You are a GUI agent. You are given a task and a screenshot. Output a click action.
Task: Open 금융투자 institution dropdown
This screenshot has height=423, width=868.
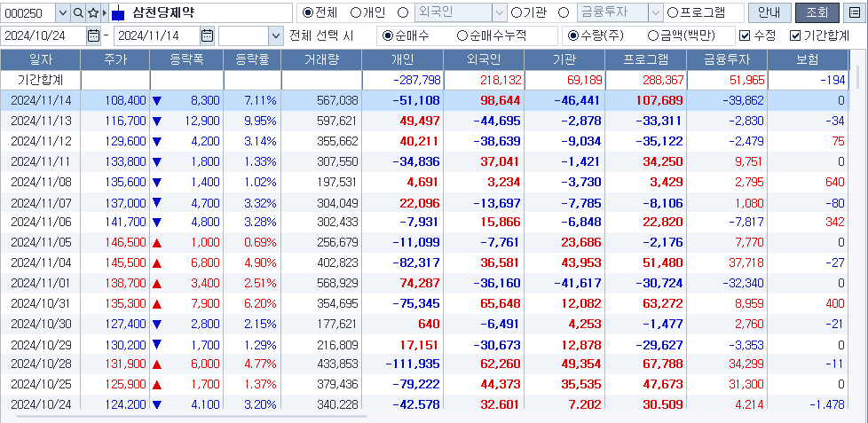click(x=656, y=12)
